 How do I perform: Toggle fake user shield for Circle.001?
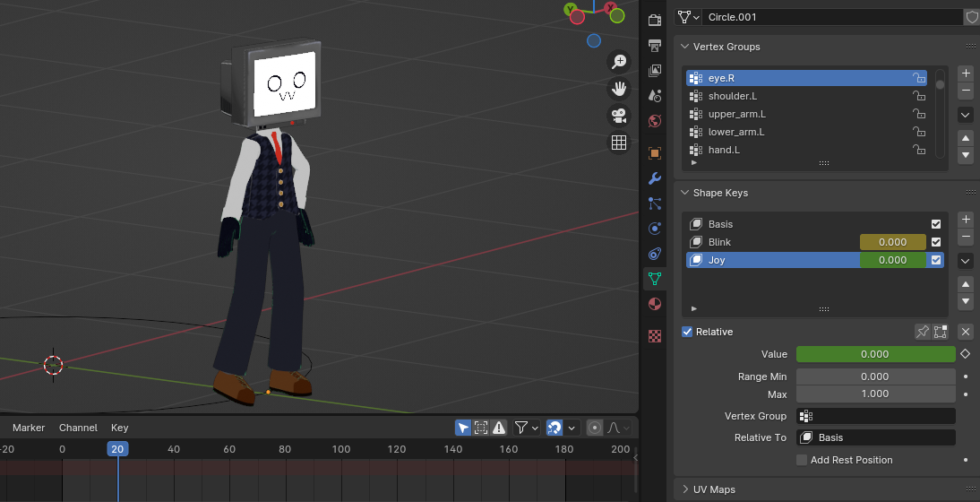(971, 17)
